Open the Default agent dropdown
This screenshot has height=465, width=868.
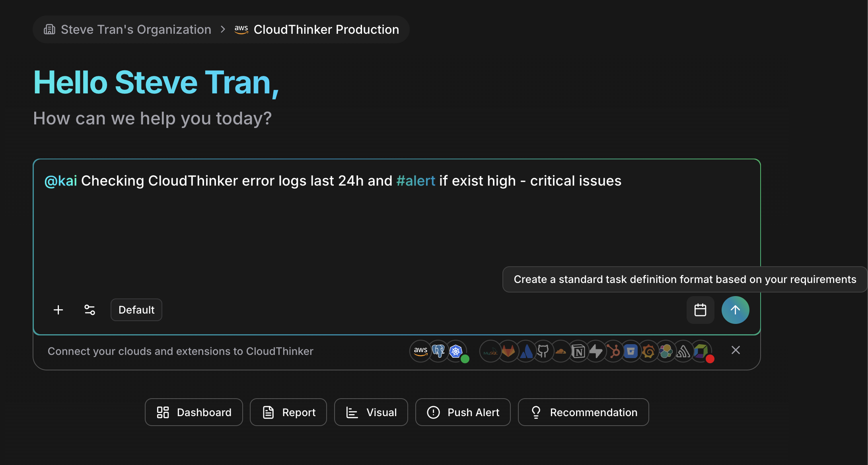(136, 310)
